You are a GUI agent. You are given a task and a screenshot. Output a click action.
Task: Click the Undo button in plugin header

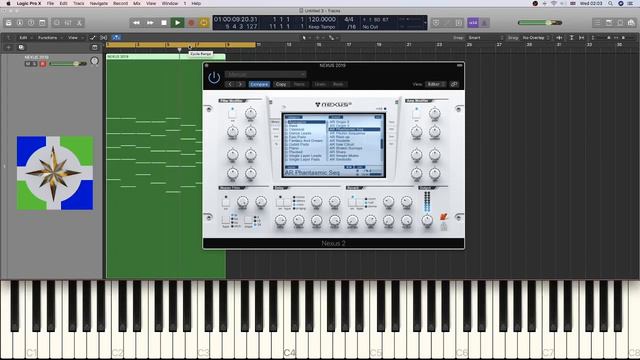tap(320, 84)
